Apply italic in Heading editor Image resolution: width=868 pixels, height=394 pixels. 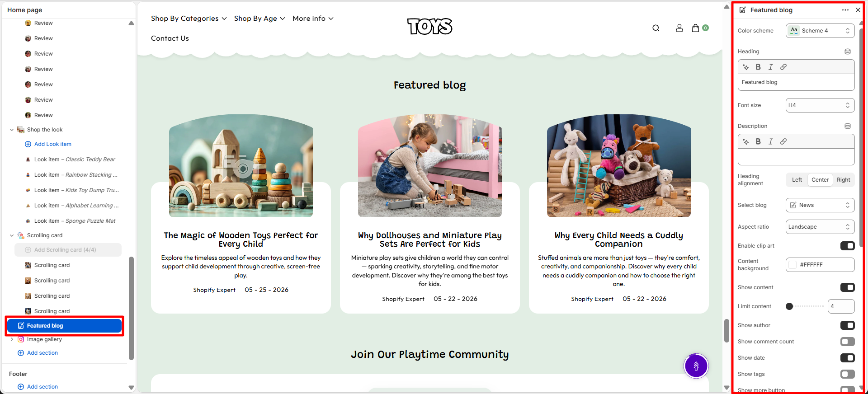tap(771, 67)
